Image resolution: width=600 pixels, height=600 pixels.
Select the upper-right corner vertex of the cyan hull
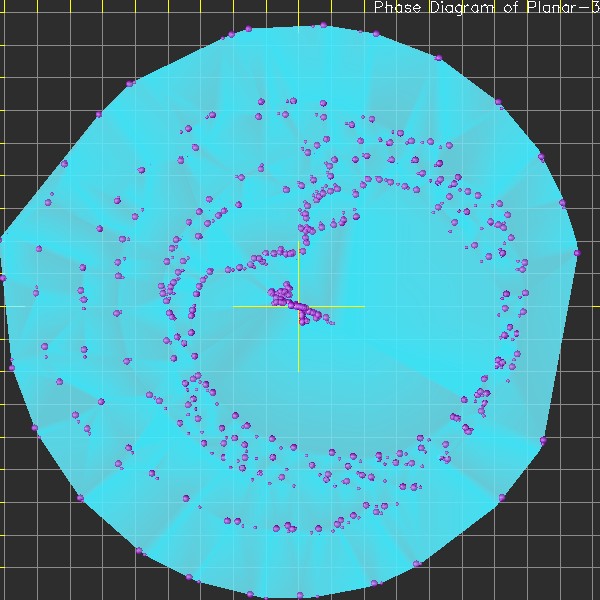(x=498, y=100)
